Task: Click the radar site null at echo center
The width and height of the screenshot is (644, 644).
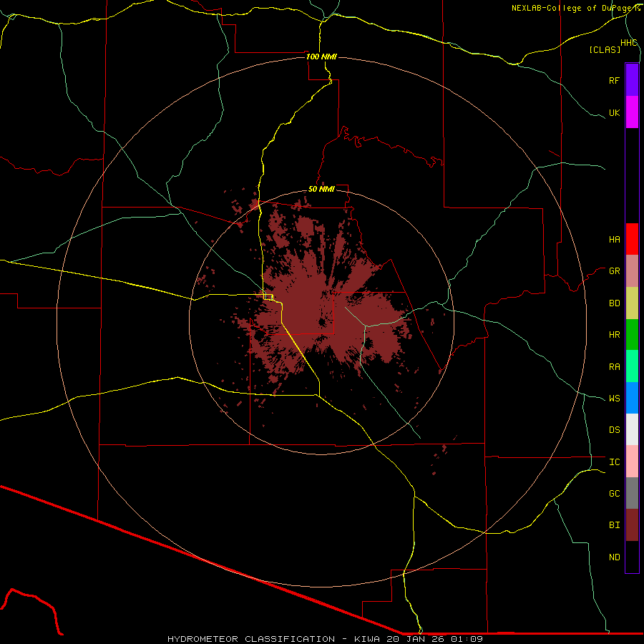Action: pos(321,323)
